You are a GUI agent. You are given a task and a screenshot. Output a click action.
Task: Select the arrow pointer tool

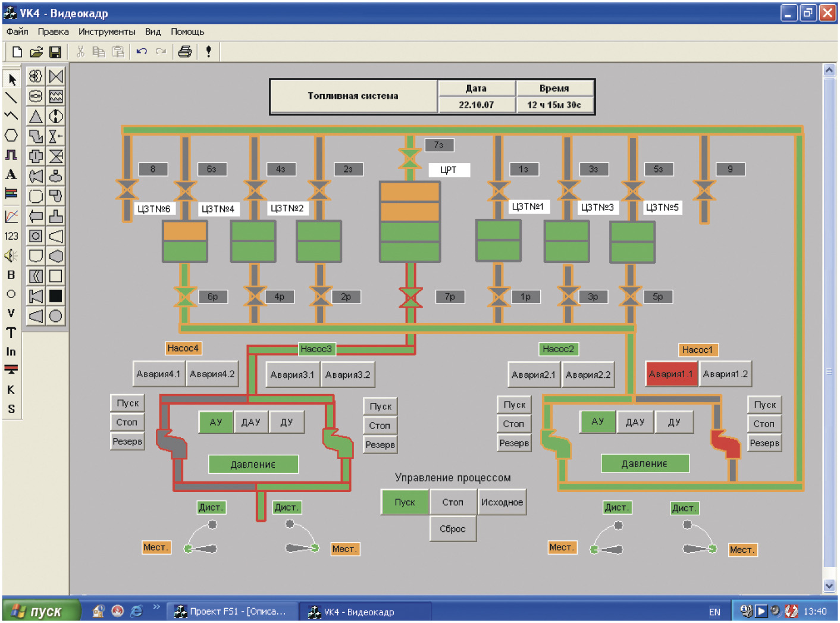12,79
